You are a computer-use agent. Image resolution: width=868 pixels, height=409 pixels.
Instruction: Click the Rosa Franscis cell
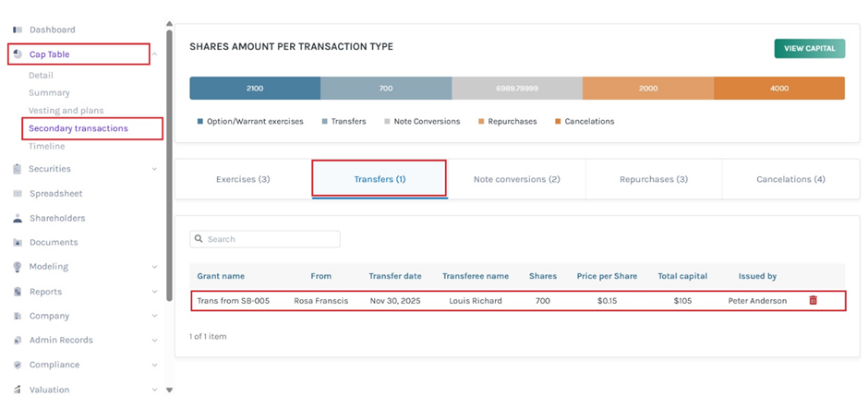tap(321, 301)
